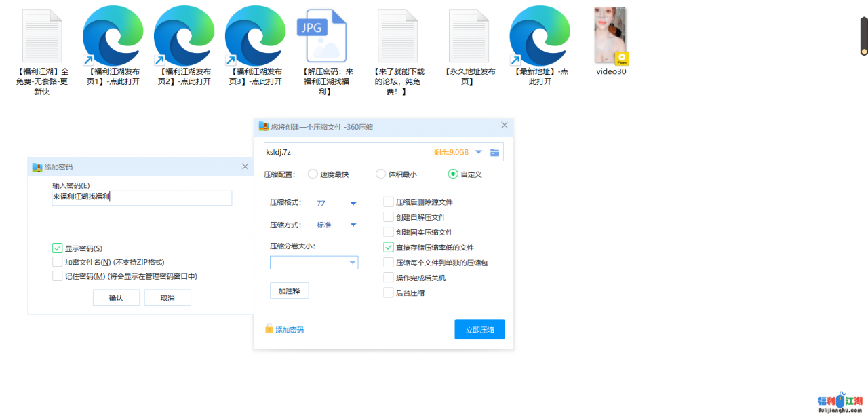Viewport: 868px width, 418px height.
Task: Click the 立即压缩 button
Action: coord(479,329)
